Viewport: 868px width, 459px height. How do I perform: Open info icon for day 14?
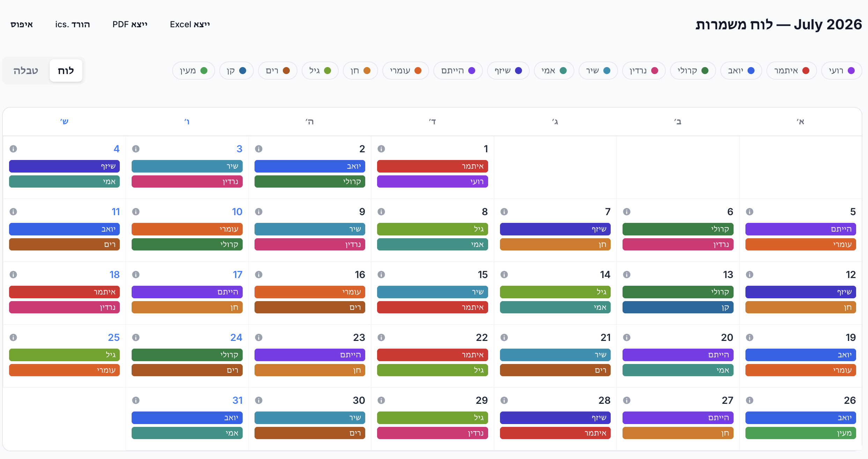(504, 275)
